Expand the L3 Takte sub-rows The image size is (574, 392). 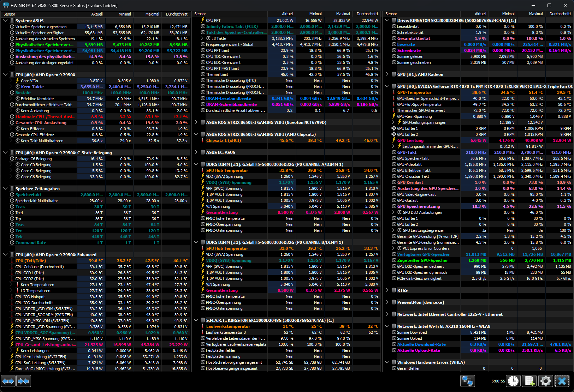(x=202, y=38)
